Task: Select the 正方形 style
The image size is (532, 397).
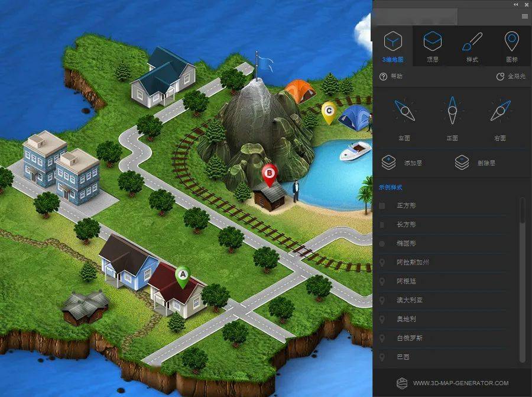Action: click(442, 205)
